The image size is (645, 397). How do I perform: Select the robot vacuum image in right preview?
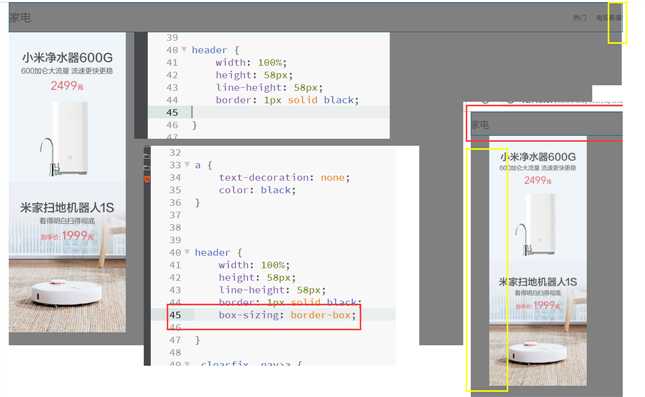(538, 324)
